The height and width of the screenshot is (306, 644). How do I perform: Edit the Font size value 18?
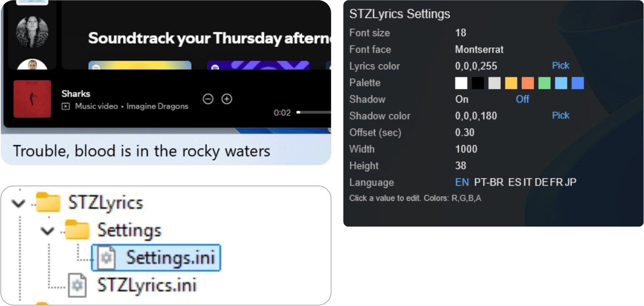[461, 33]
